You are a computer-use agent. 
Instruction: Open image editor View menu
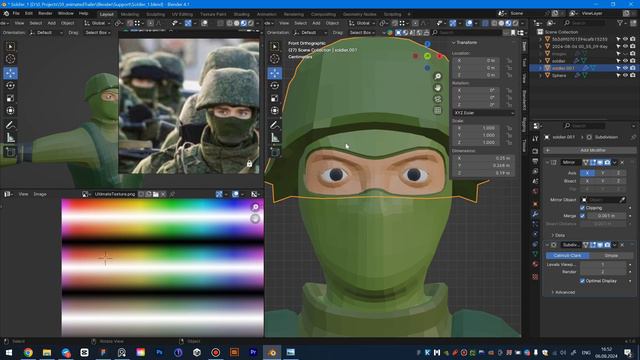point(23,194)
